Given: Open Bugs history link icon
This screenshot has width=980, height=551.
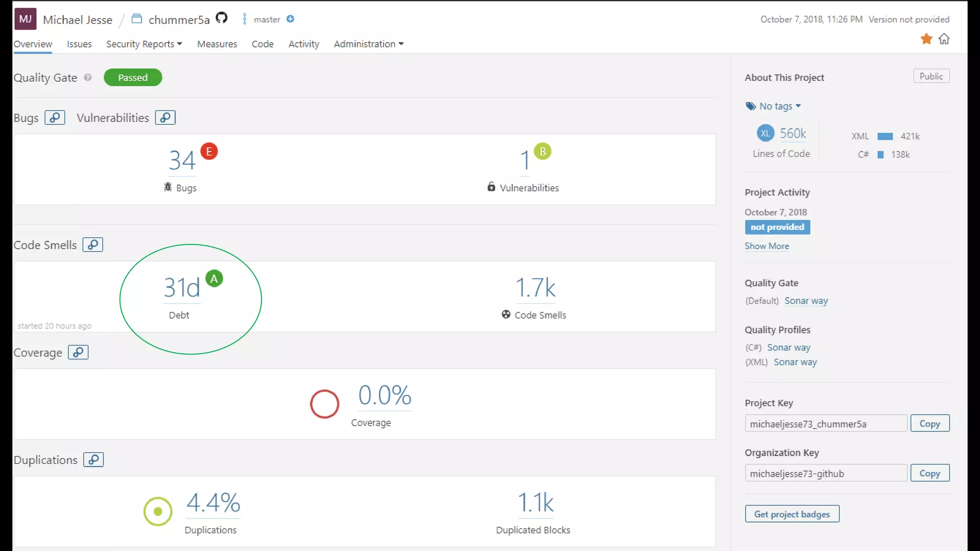Looking at the screenshot, I should click(55, 118).
